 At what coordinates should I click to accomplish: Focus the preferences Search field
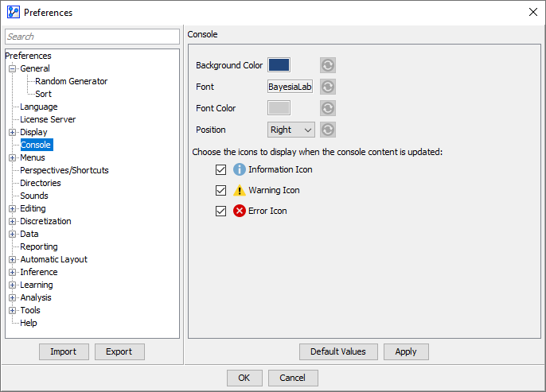92,37
